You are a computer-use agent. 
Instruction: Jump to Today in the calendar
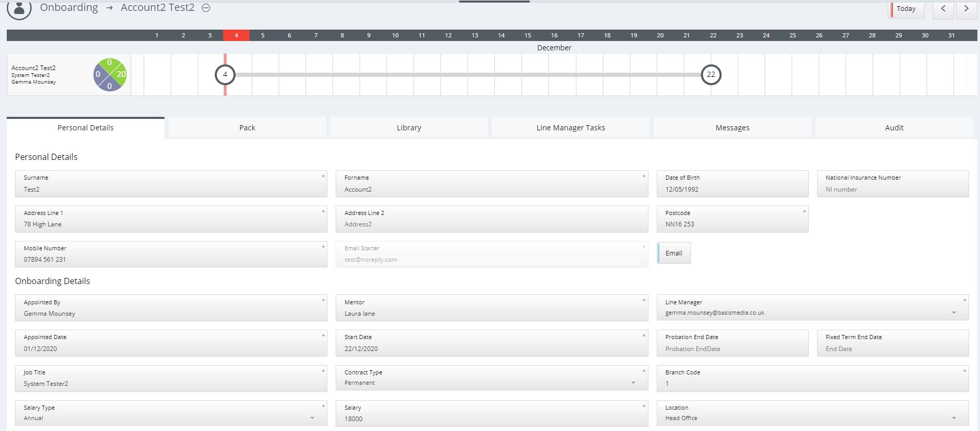click(x=906, y=9)
